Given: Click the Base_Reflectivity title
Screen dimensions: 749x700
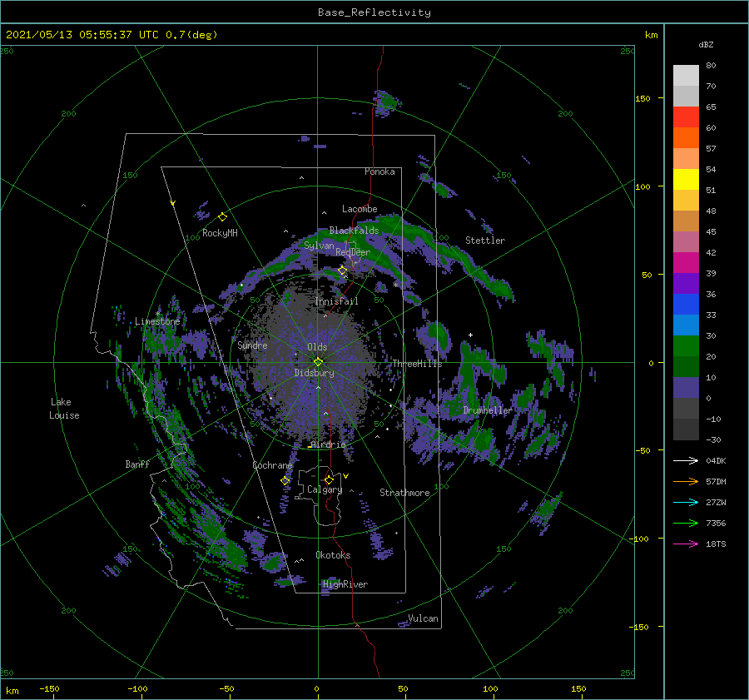Looking at the screenshot, I should tap(374, 12).
